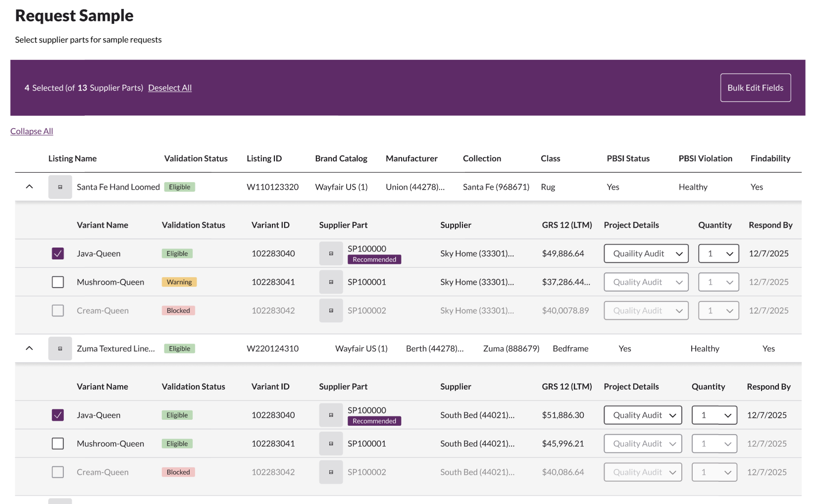
Task: Click SP100001 image icon for South Bed
Action: (x=331, y=444)
